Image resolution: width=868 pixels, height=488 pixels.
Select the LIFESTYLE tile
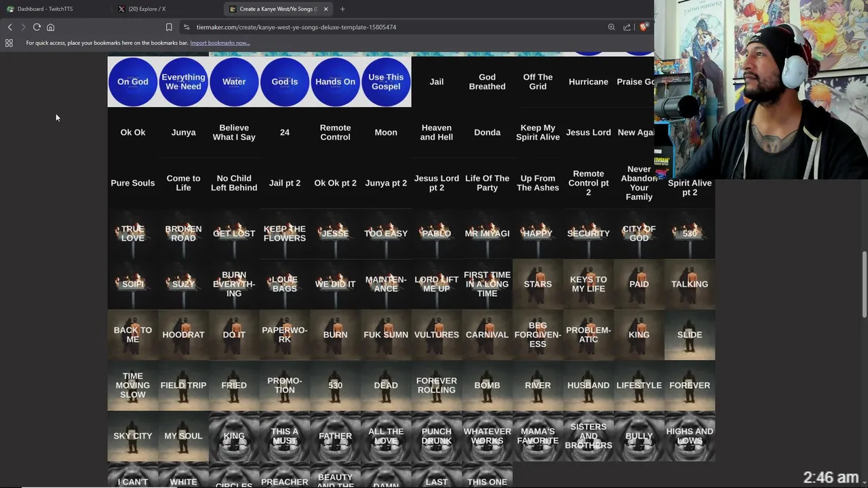[639, 385]
